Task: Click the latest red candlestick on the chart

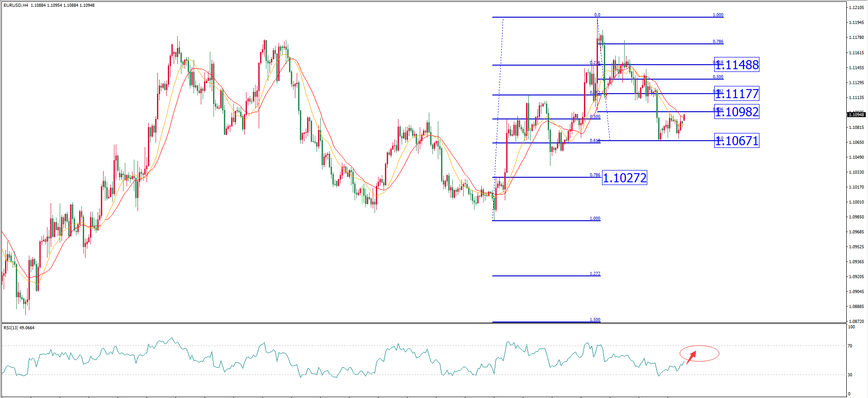Action: [684, 118]
